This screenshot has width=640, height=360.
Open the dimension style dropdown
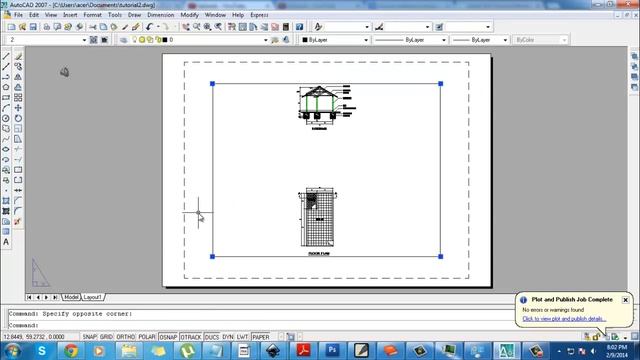coord(409,27)
